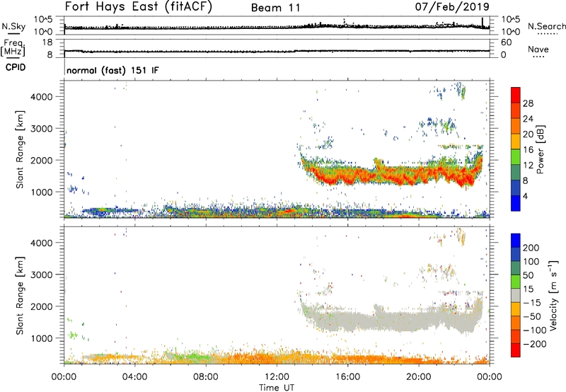Image resolution: width=566 pixels, height=392 pixels.
Task: Click the gray −15 to 15 Velocity color segment
Action: pyautogui.click(x=516, y=295)
